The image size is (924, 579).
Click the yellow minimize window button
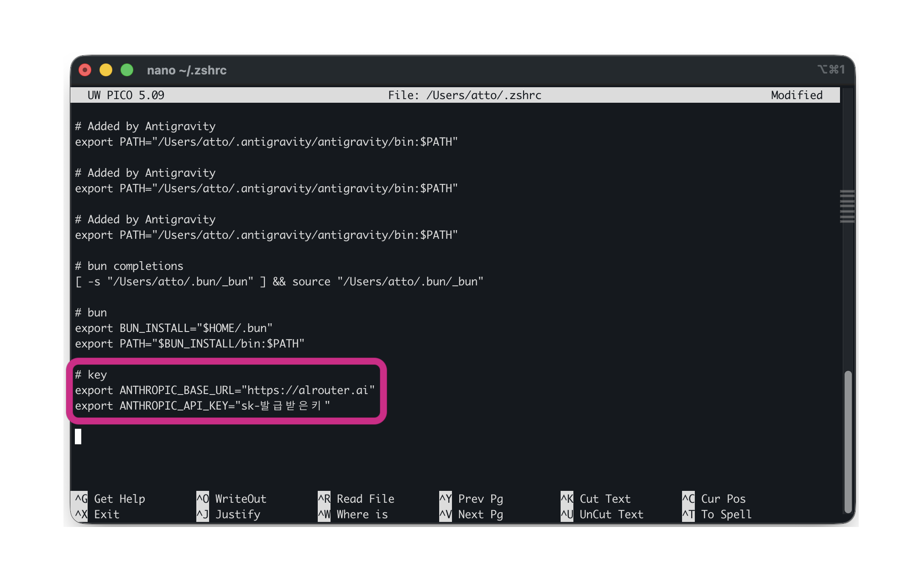coord(106,70)
